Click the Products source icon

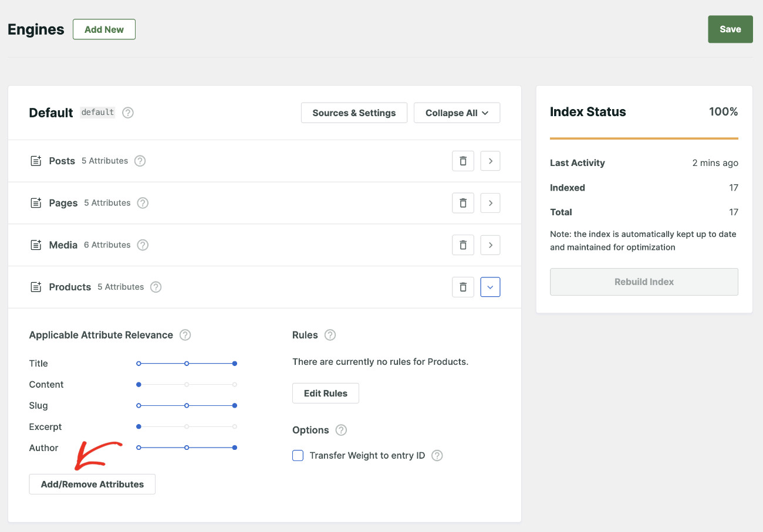coord(36,287)
